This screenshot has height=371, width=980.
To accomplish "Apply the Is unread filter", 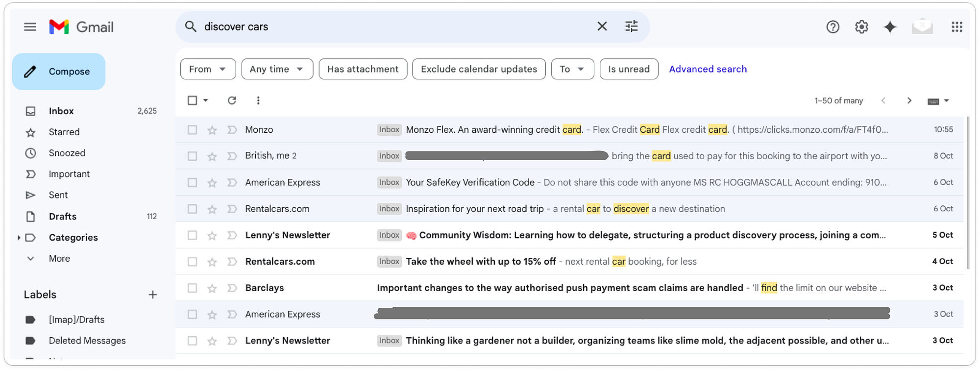I will pyautogui.click(x=629, y=69).
